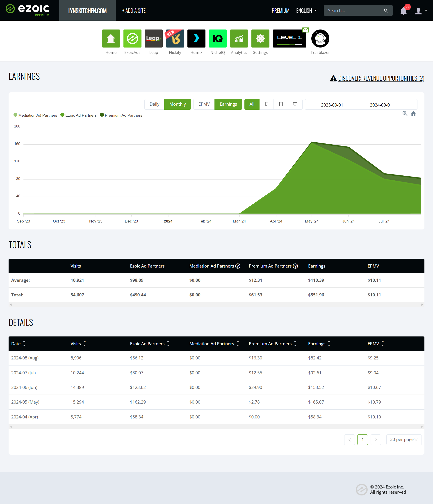This screenshot has height=504, width=433.
Task: Click the envelope icon on the Level badge
Action: click(305, 30)
